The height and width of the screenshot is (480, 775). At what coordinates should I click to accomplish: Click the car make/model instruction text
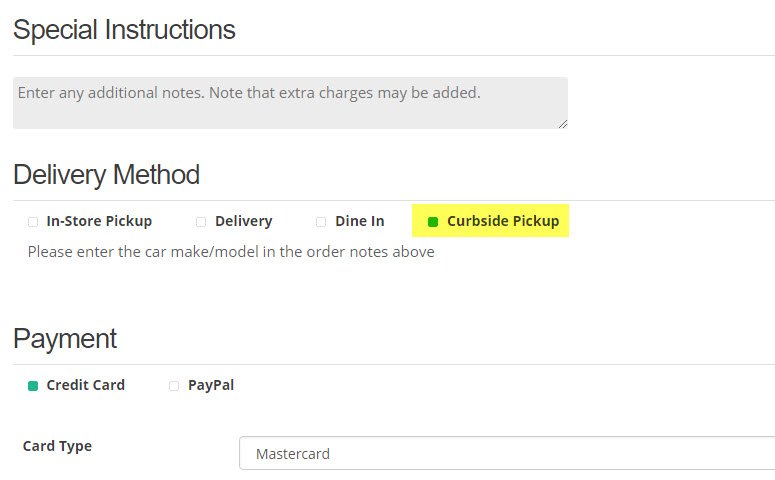pos(231,252)
